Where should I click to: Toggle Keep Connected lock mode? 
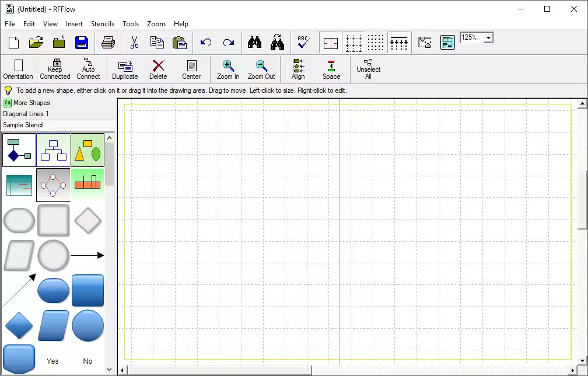click(x=55, y=69)
